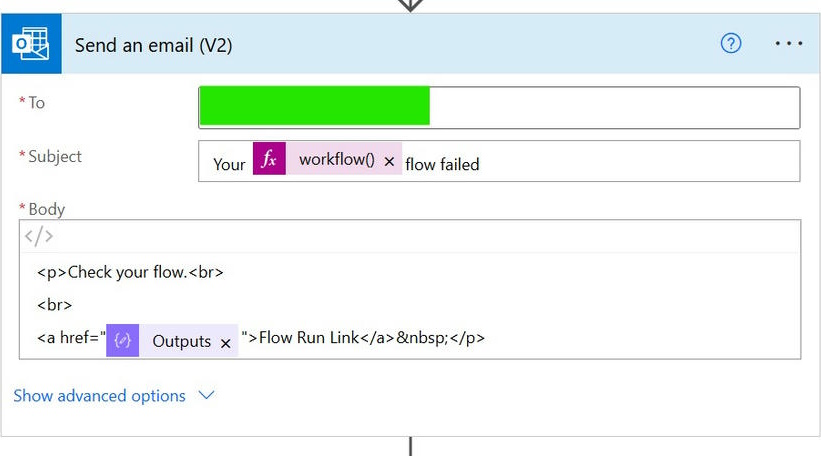821x456 pixels.
Task: Click the word 'Your' in Subject field
Action: pyautogui.click(x=229, y=164)
